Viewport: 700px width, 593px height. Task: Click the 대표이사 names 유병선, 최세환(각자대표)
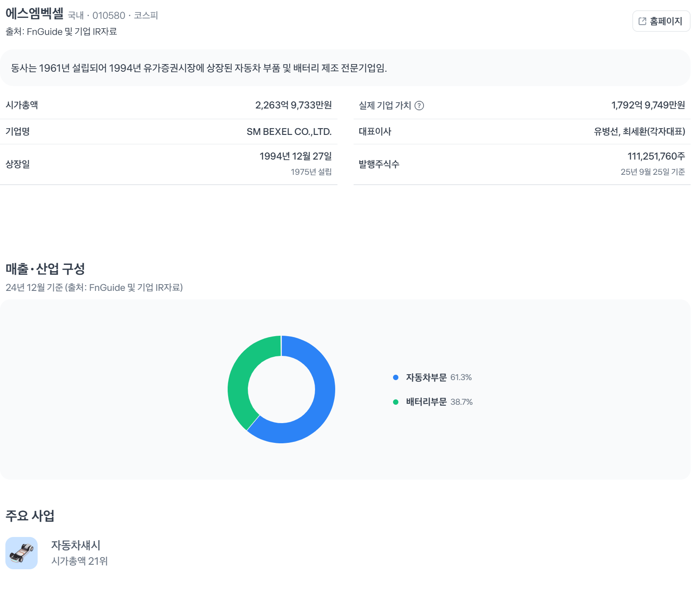(x=640, y=132)
